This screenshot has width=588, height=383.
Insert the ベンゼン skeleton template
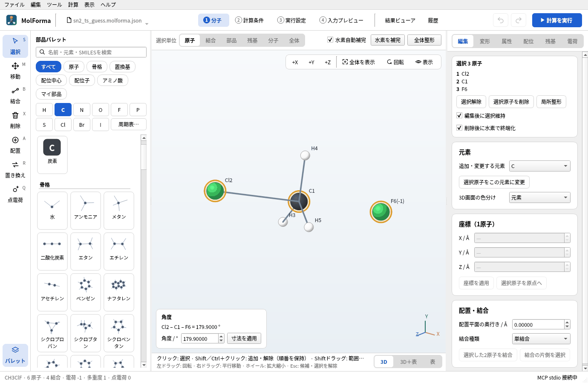(86, 292)
